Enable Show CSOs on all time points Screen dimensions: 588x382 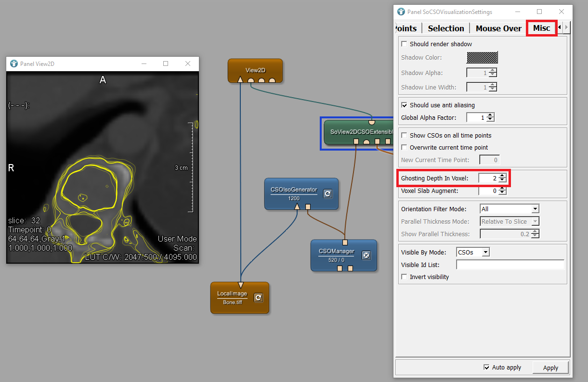pyautogui.click(x=404, y=136)
